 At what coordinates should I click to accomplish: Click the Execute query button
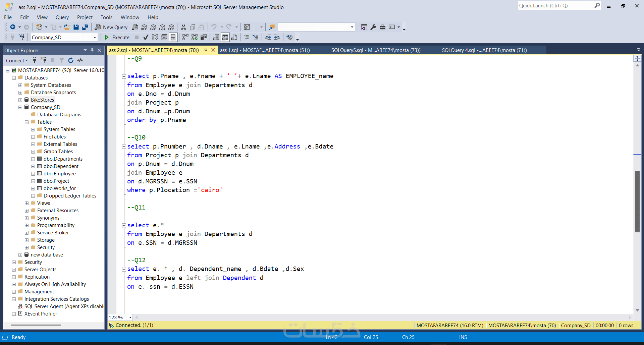(117, 37)
